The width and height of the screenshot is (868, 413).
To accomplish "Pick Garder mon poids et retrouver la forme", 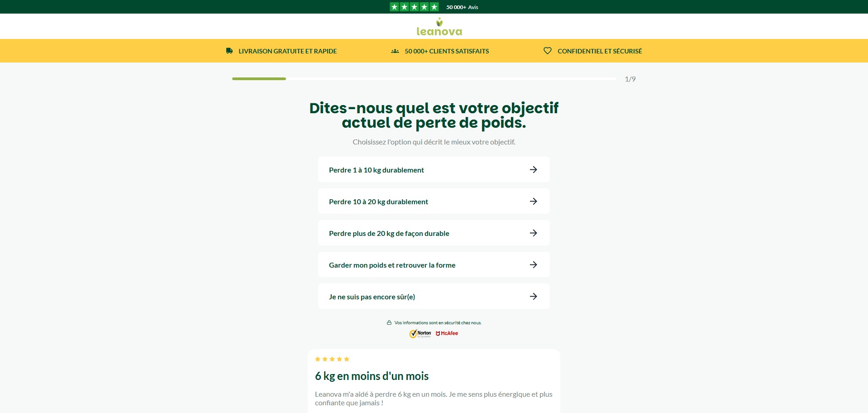I will pyautogui.click(x=392, y=265).
